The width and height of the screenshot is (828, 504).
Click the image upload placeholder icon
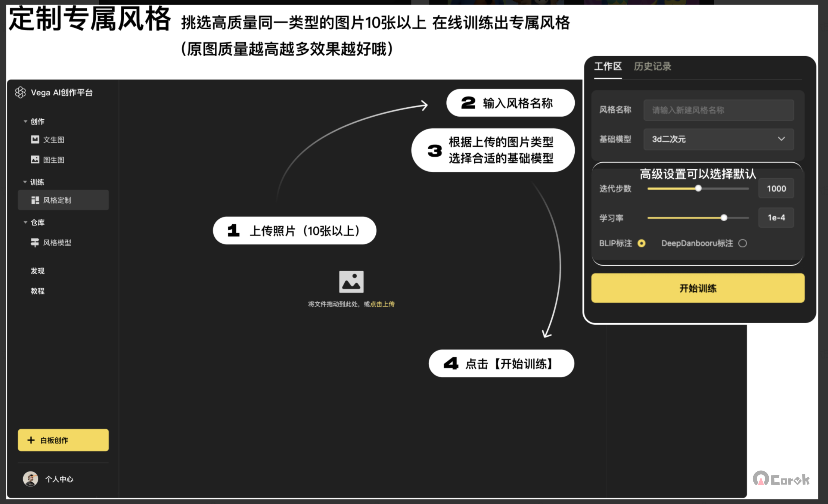pyautogui.click(x=351, y=282)
